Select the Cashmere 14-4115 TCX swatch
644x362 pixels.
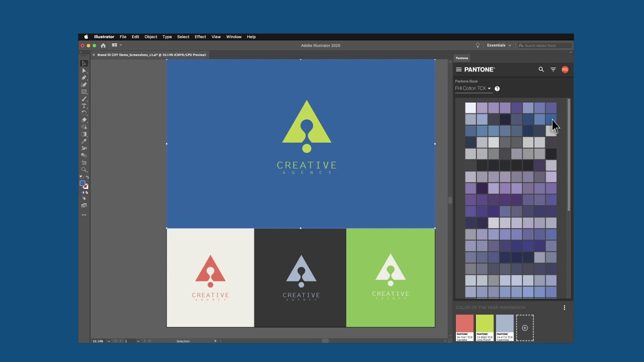[x=505, y=328]
